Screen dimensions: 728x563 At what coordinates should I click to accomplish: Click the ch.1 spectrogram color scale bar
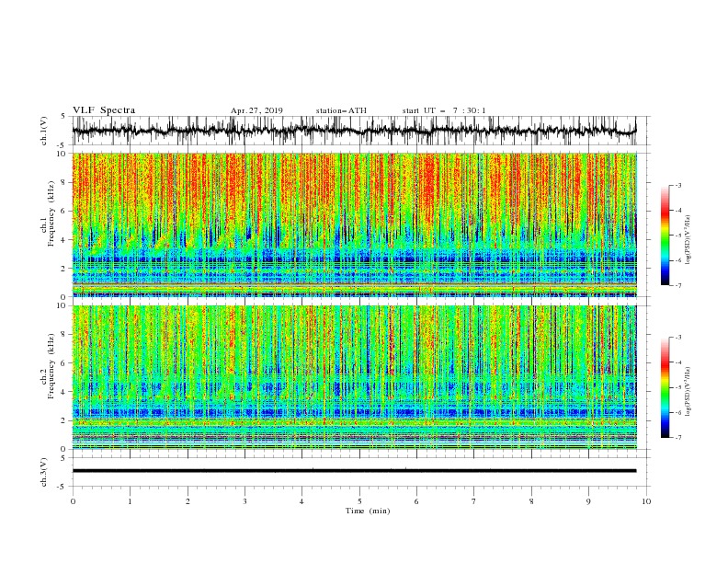665,236
